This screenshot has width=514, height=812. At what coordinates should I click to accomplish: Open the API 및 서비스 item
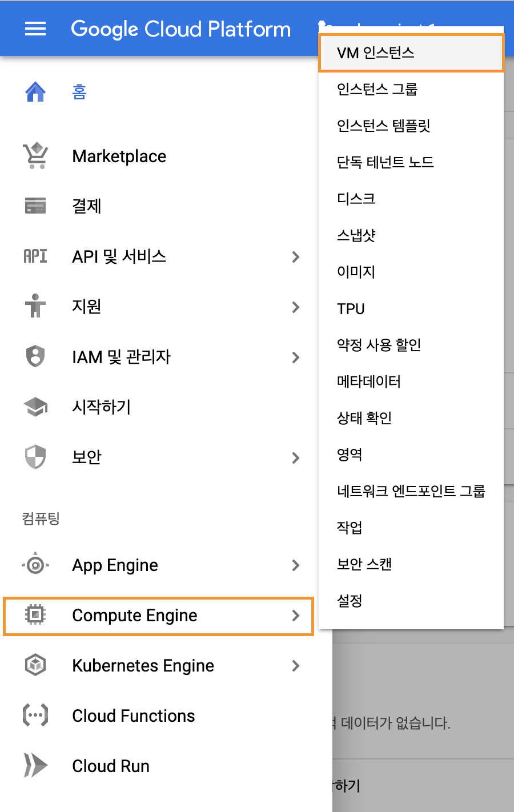pyautogui.click(x=119, y=256)
